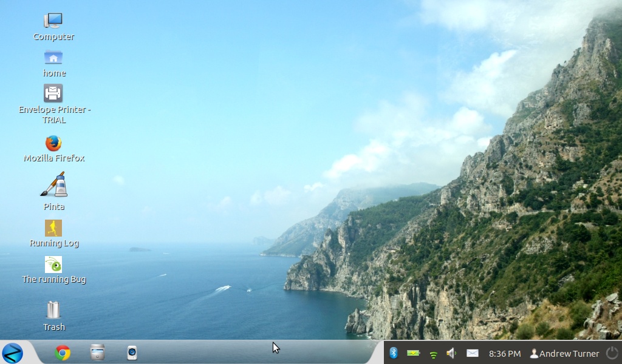Check the battery status indicator

(413, 353)
